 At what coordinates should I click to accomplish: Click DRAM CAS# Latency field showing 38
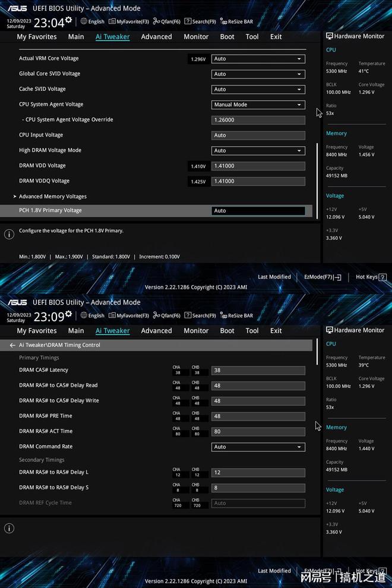[258, 371]
